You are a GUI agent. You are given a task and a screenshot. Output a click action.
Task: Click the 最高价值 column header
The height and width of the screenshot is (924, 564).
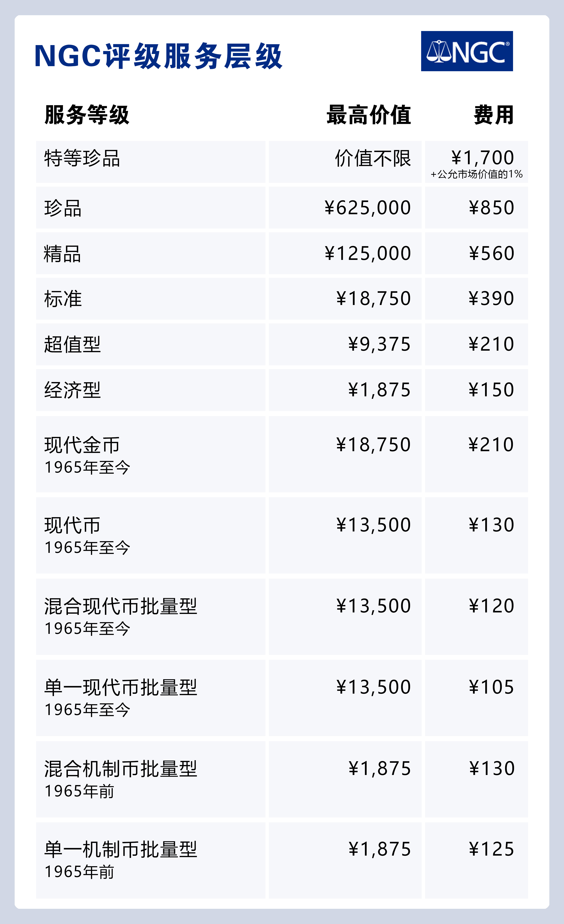click(368, 115)
